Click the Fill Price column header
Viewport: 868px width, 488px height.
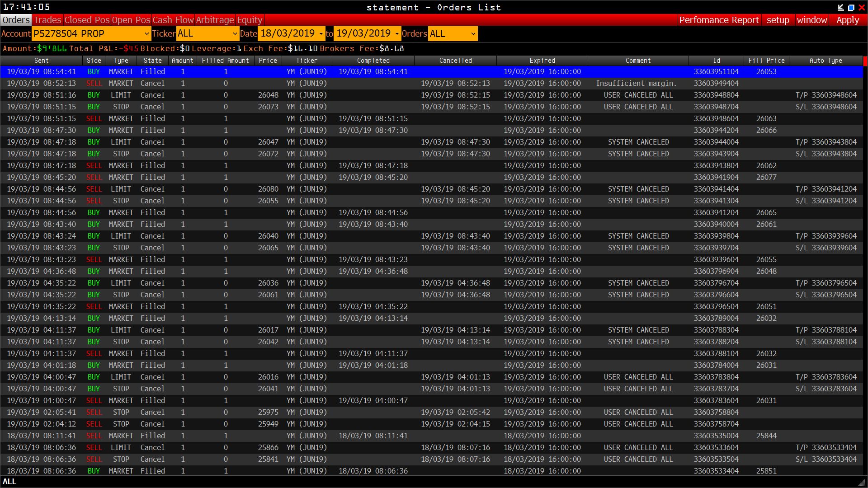click(x=766, y=61)
